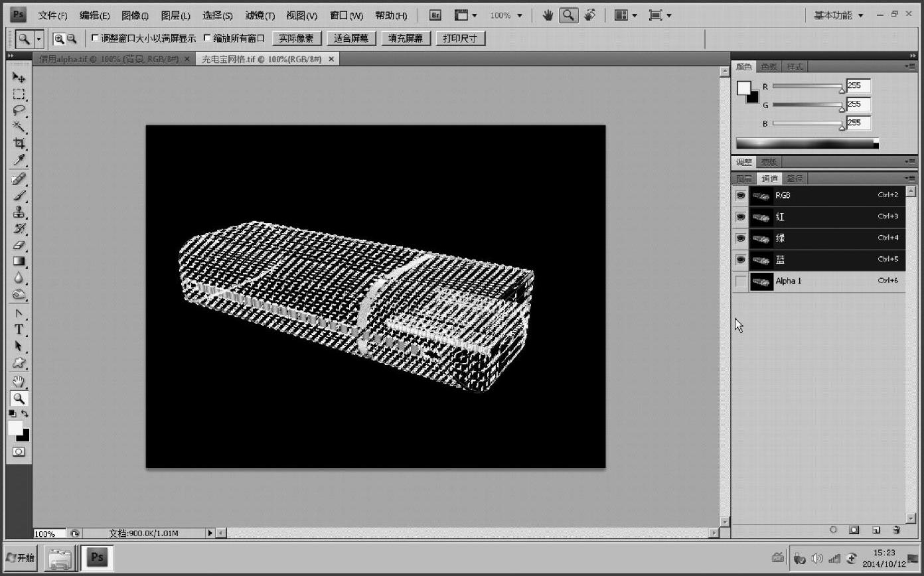This screenshot has height=576, width=924.
Task: Select the Magic Wand tool
Action: point(19,127)
